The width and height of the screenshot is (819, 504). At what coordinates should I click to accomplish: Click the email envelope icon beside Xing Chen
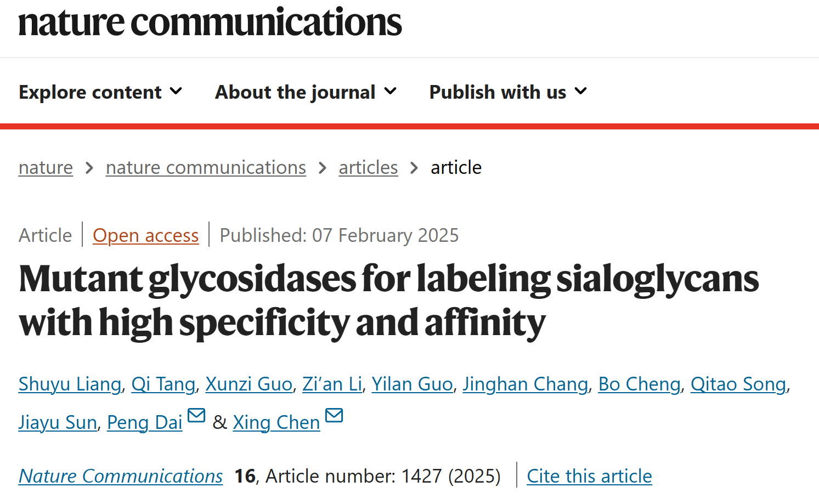pos(334,416)
